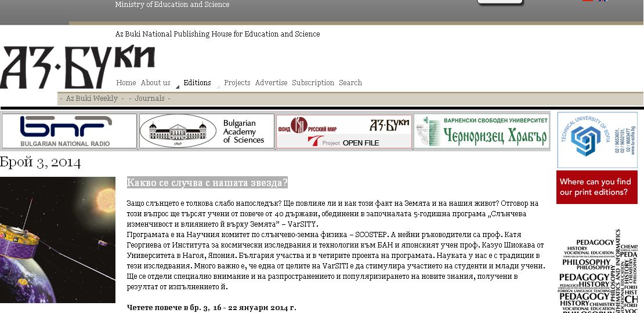
Task: Select the Az Buki Weekly submenu link
Action: 92,99
